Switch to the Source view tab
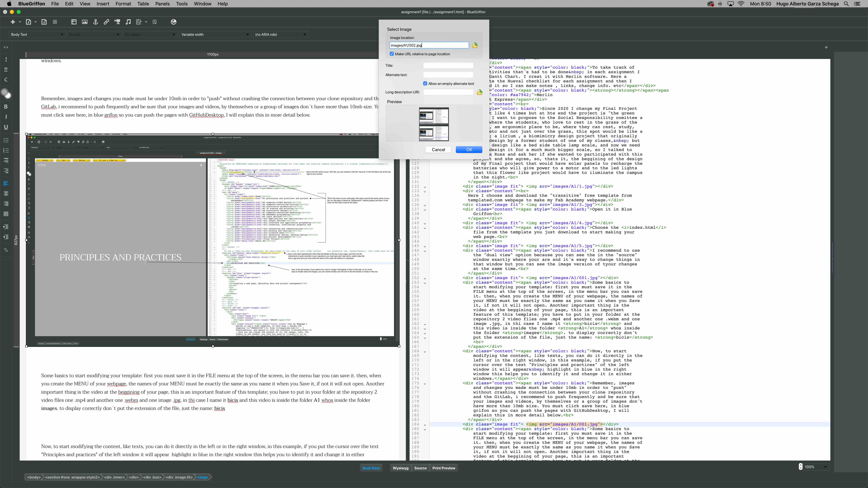This screenshot has width=868, height=488. (x=420, y=468)
